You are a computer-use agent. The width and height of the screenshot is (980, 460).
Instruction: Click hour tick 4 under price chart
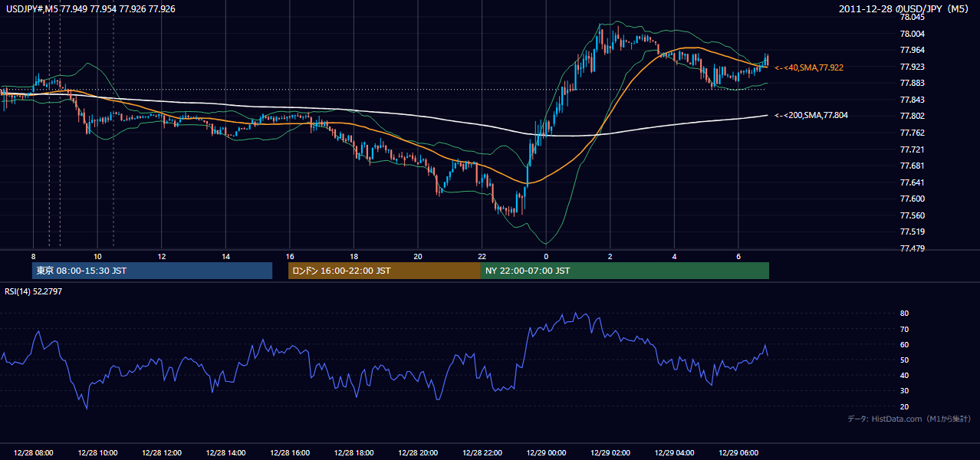(674, 256)
